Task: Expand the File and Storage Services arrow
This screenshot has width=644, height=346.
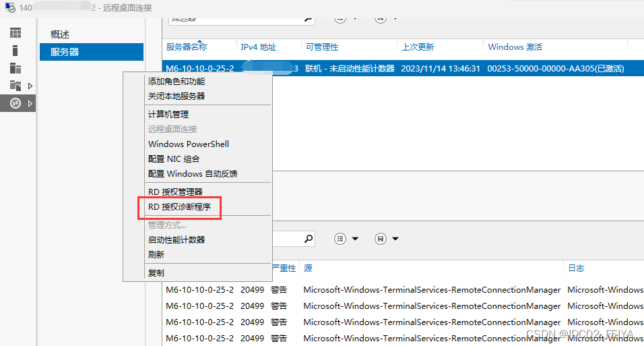Action: point(30,86)
